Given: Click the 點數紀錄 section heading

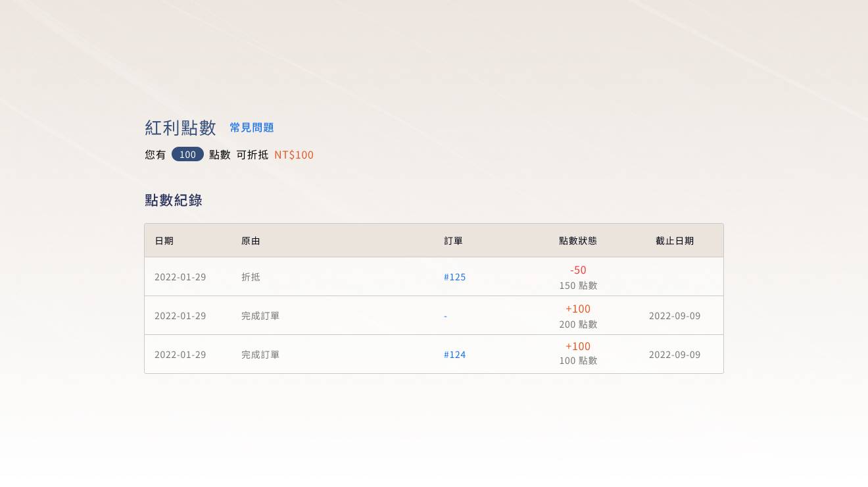Looking at the screenshot, I should click(174, 200).
